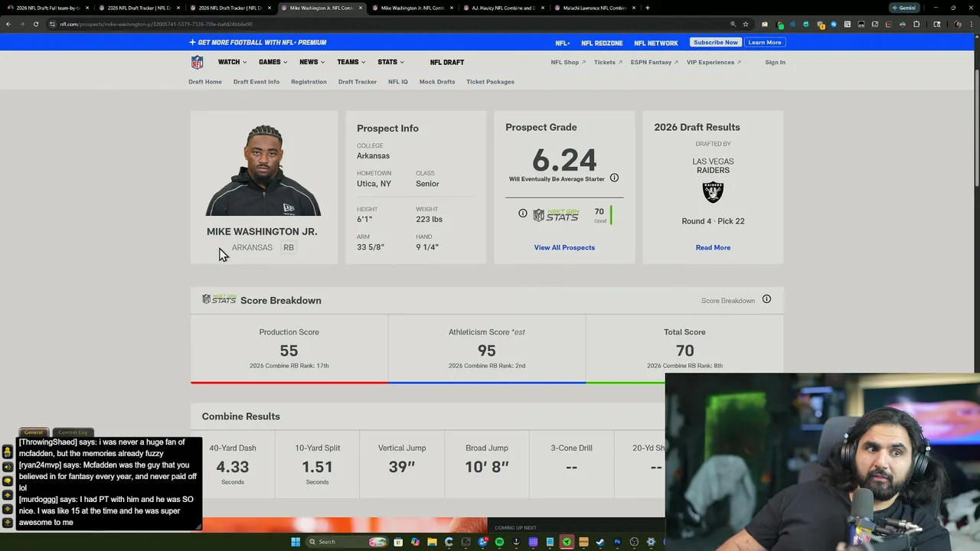Image resolution: width=980 pixels, height=551 pixels.
Task: Click zoom magnifier icon in address bar
Action: pos(733,24)
